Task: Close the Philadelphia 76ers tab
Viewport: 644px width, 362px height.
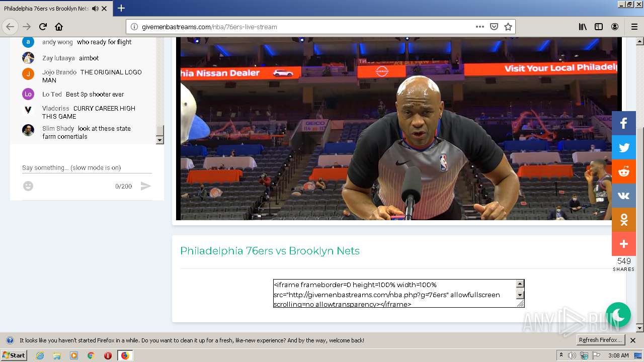Action: [104, 9]
